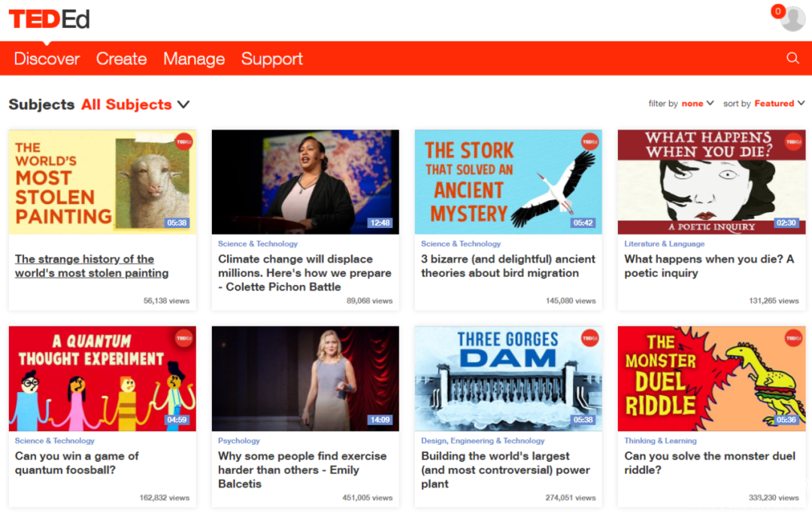Screen dimensions: 812x514
Task: Select the Thinking & Learning category tag
Action: tap(660, 440)
